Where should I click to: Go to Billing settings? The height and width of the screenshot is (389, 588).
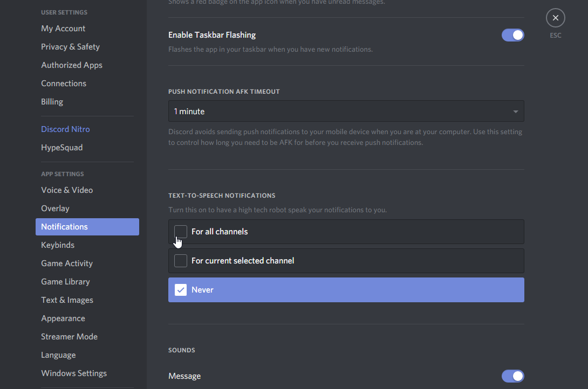pyautogui.click(x=52, y=101)
